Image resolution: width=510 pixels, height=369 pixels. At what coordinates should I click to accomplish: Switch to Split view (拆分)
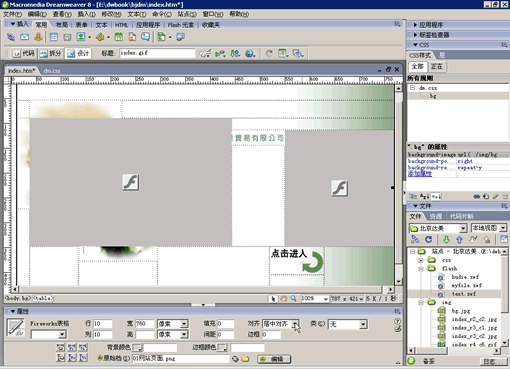(51, 53)
